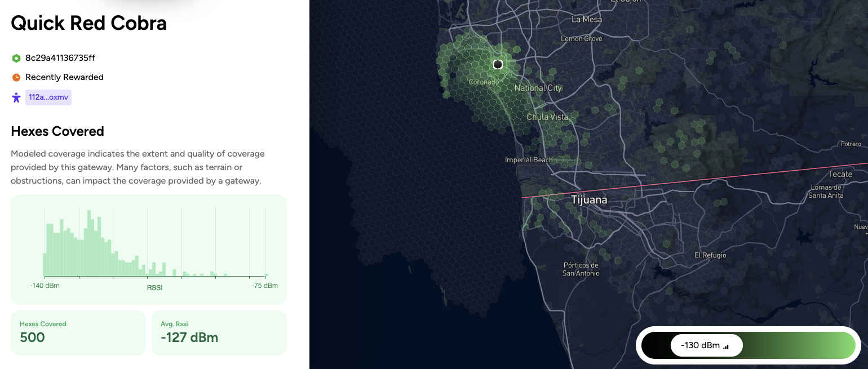
Task: Click the National City map label
Action: click(538, 88)
